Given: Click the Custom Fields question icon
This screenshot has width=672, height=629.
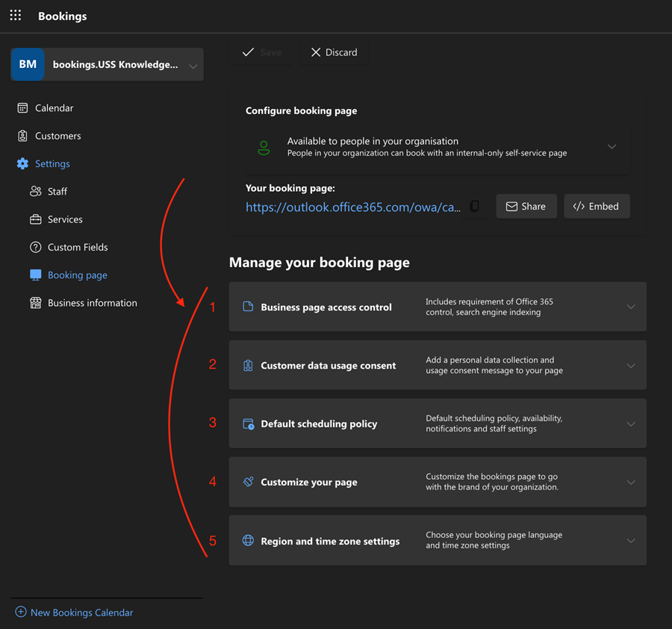Looking at the screenshot, I should pyautogui.click(x=36, y=247).
